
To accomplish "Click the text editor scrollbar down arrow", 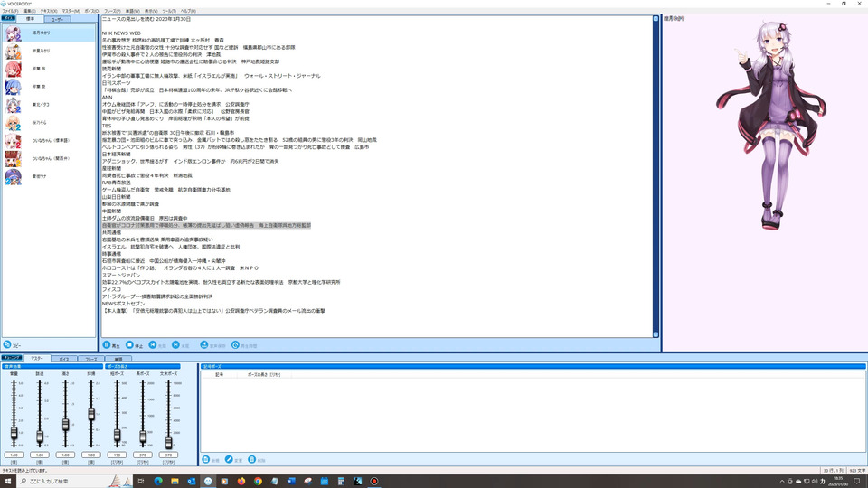I will coord(656,334).
